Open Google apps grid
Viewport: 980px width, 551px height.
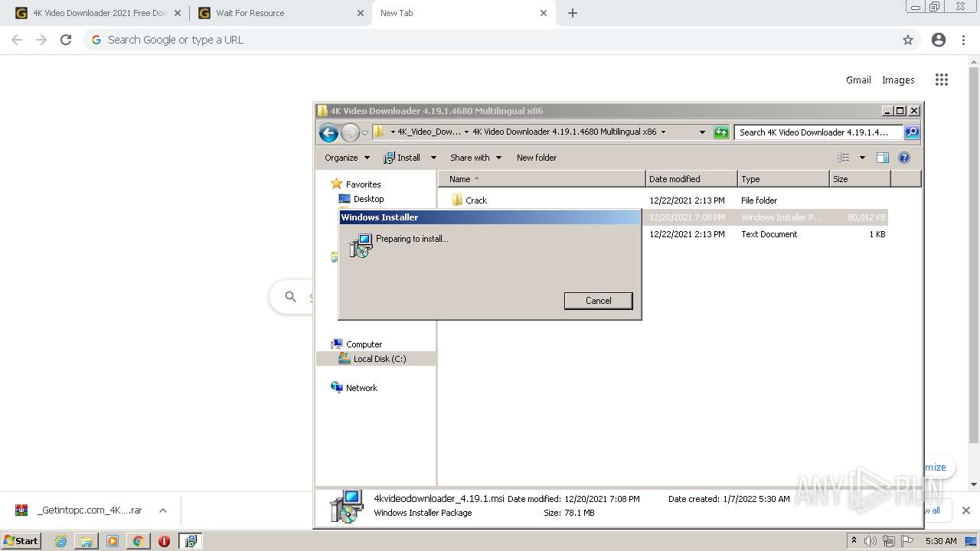[x=942, y=80]
